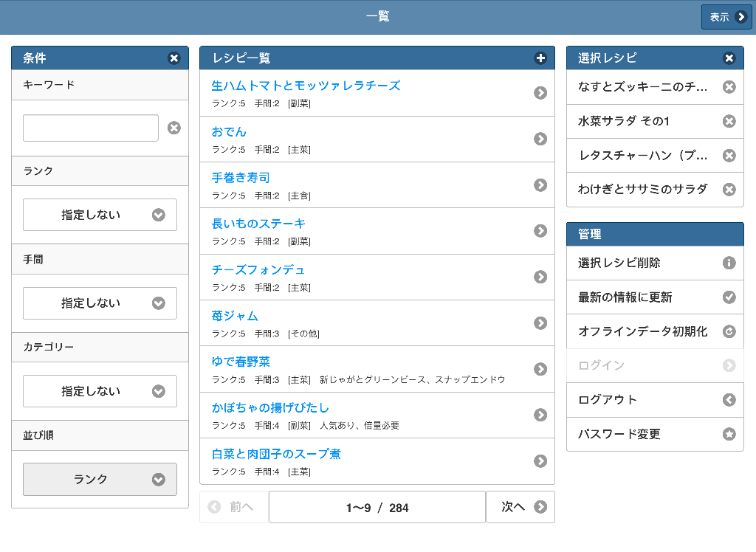The height and width of the screenshot is (552, 756).
Task: Select 選択レシピ削除 in management menu
Action: pos(656,263)
